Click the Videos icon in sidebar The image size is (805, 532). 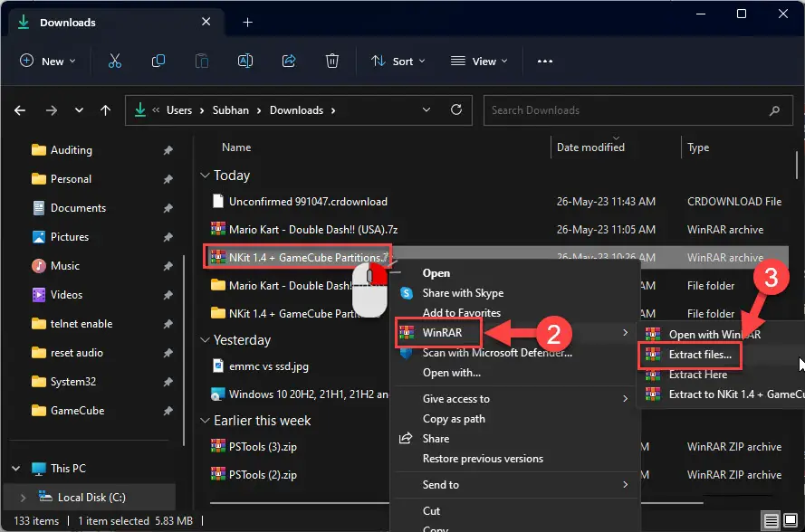coord(39,294)
